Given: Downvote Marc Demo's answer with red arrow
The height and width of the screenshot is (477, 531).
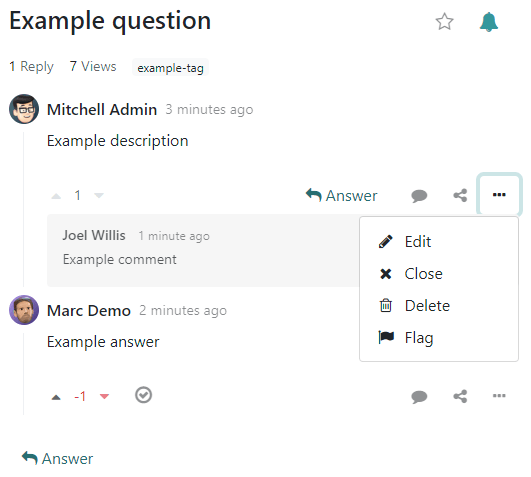Looking at the screenshot, I should coord(104,396).
